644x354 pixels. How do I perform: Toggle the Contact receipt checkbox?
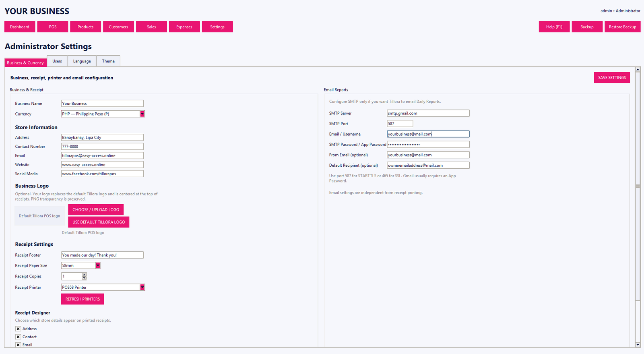coord(18,337)
